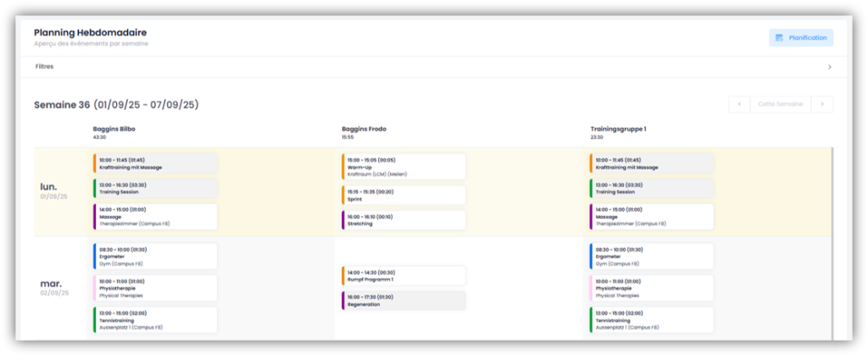The width and height of the screenshot is (868, 356).
Task: Open the Filtres panel label
Action: click(x=45, y=66)
